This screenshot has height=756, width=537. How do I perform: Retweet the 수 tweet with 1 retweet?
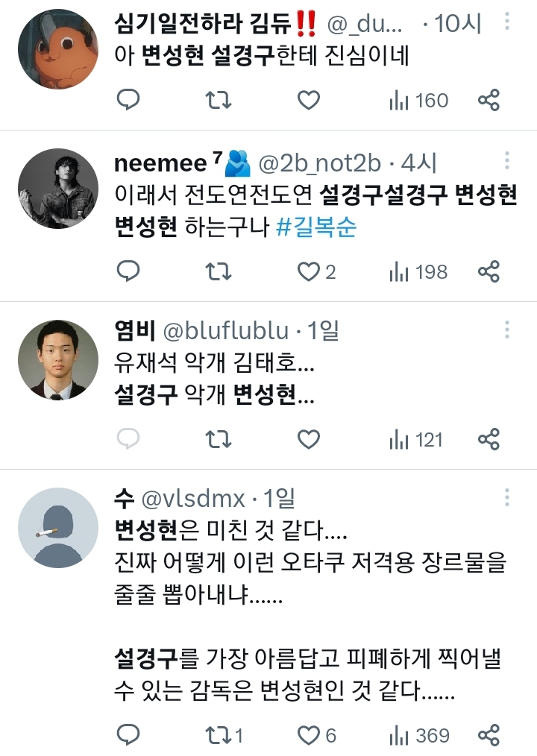pos(224,735)
